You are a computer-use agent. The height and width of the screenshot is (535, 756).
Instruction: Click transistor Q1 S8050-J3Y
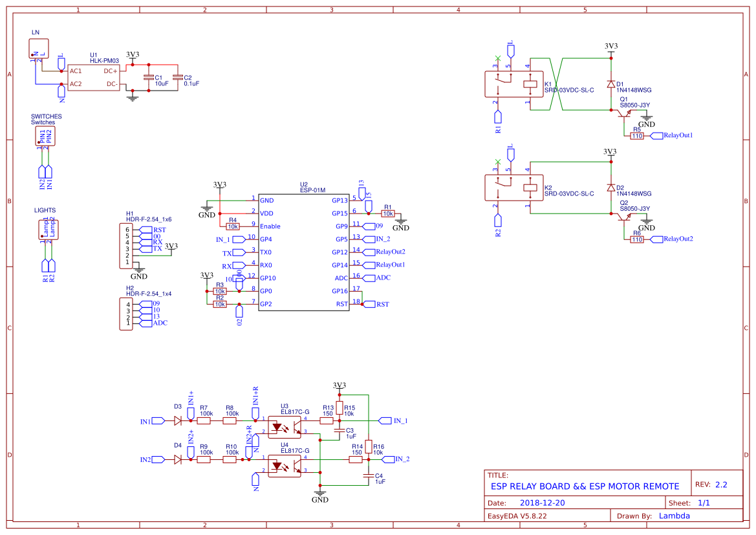[x=625, y=115]
